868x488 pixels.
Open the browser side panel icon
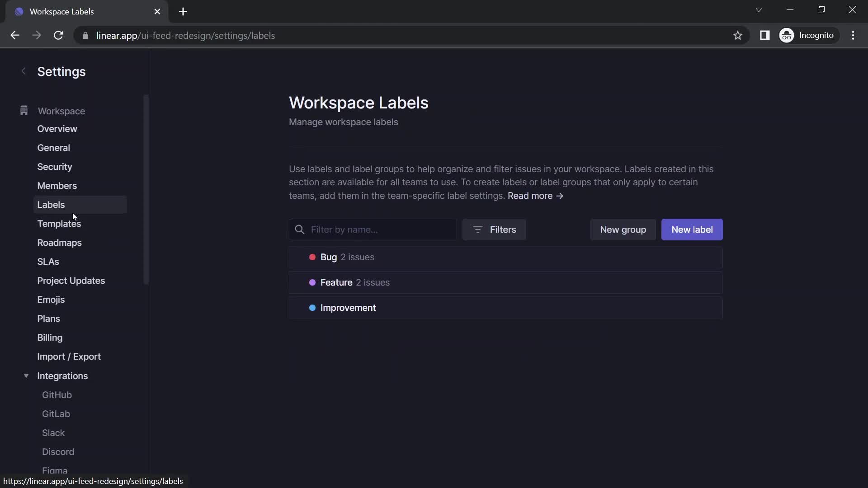tap(764, 35)
